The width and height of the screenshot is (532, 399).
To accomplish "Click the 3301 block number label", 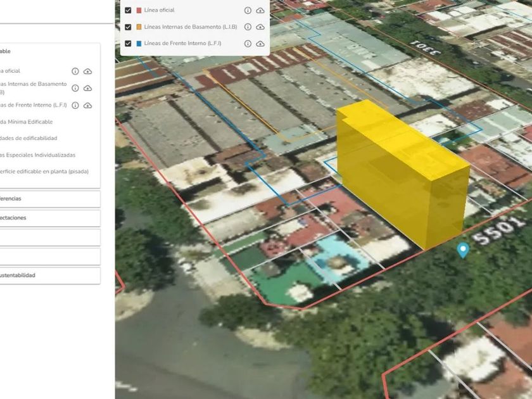I will pyautogui.click(x=425, y=48).
